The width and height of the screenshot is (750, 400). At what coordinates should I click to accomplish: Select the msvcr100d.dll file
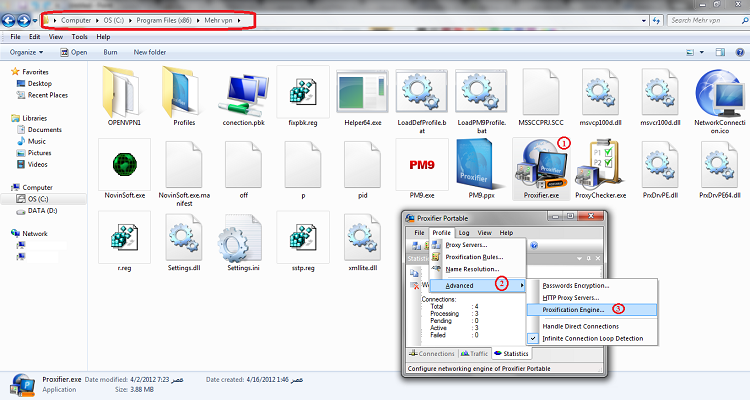(660, 97)
